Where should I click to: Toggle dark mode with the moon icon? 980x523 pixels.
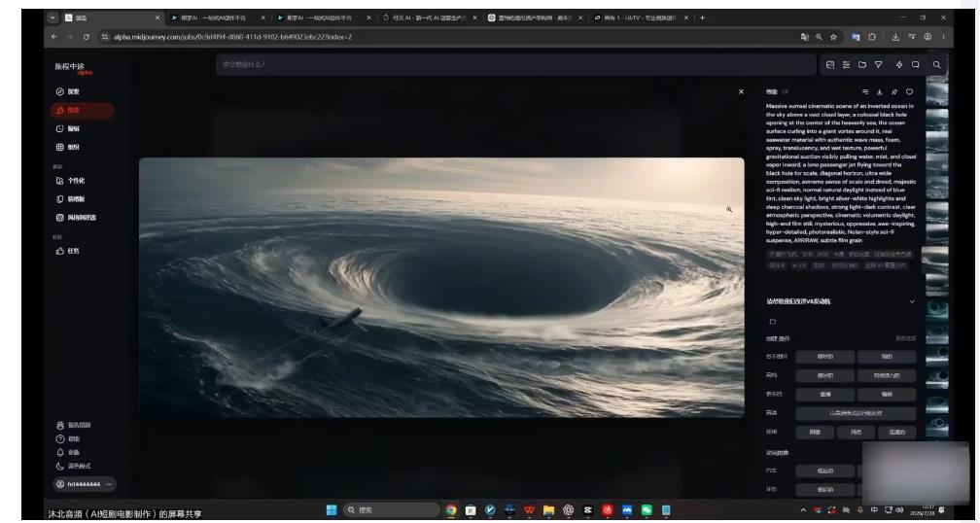[x=73, y=467]
